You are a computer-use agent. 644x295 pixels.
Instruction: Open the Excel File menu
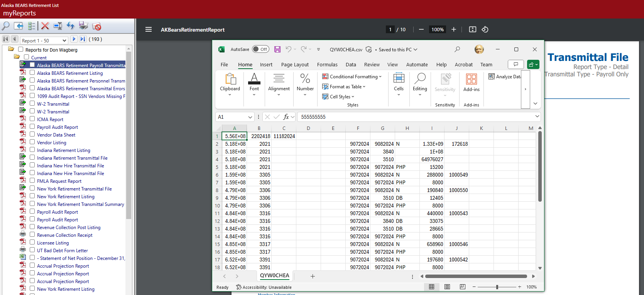tap(224, 64)
